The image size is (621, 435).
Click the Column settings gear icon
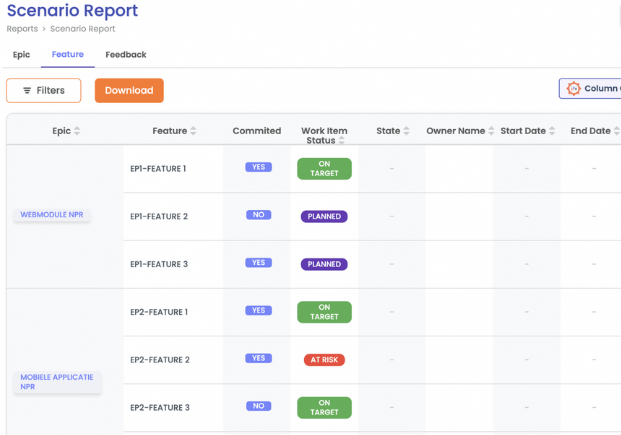(x=573, y=89)
